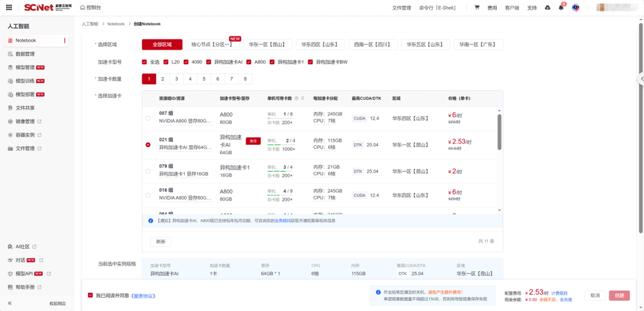
Task: Sort the 单机可用卡数 column arrows
Action: point(302,98)
